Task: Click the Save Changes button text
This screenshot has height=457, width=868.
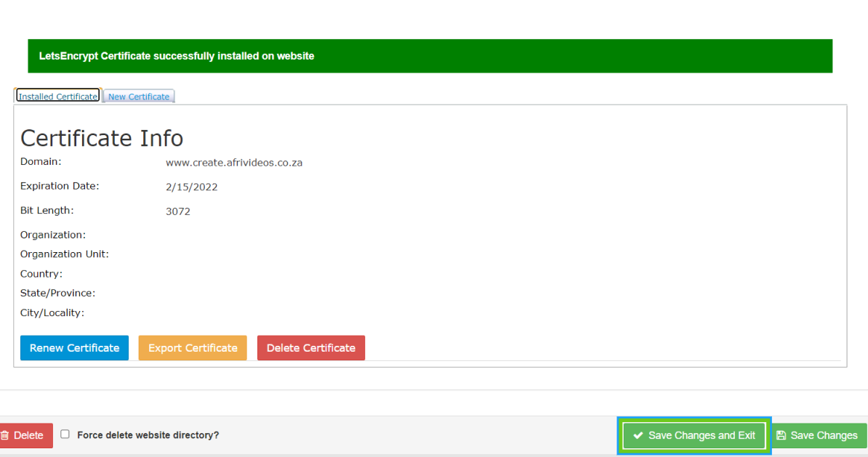Action: 824,436
